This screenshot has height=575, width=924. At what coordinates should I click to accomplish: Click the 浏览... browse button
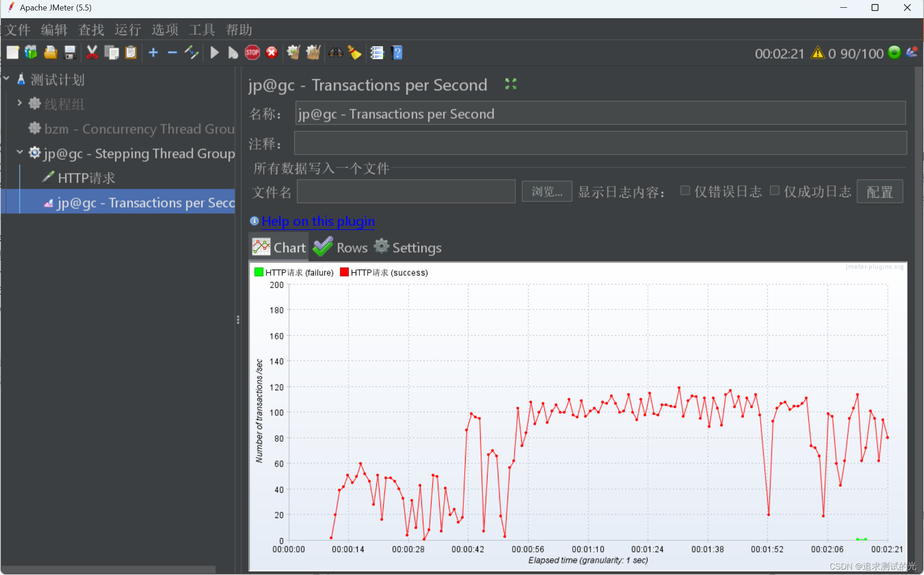[x=546, y=191]
